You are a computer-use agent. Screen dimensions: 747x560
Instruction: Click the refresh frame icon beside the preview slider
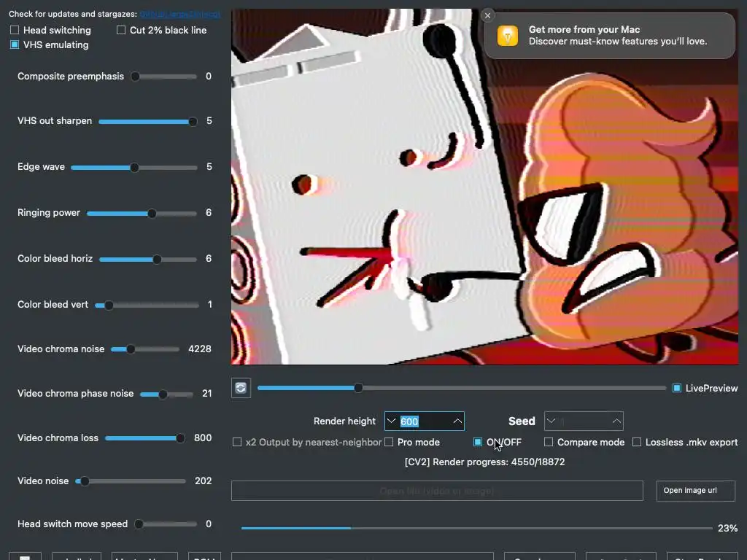241,388
